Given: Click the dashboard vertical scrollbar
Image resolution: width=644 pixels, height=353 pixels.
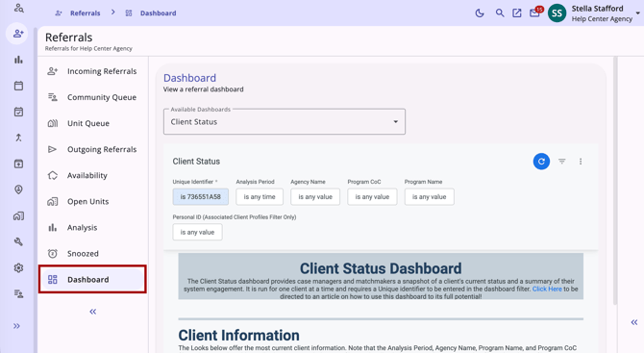Looking at the screenshot, I should pos(615,181).
